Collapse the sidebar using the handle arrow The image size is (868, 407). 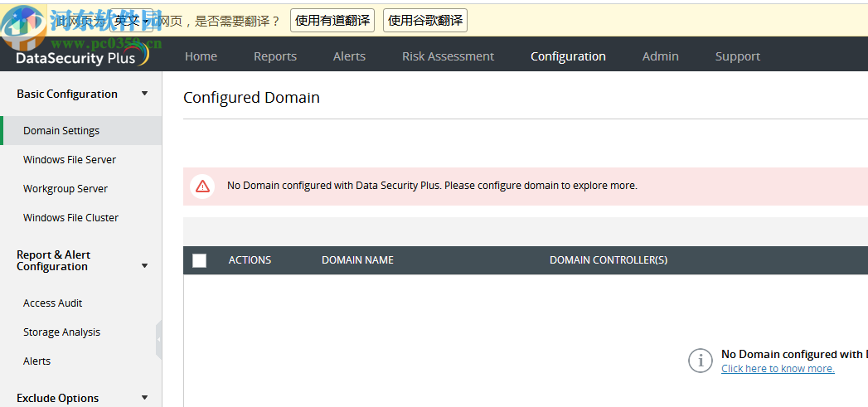(159, 340)
